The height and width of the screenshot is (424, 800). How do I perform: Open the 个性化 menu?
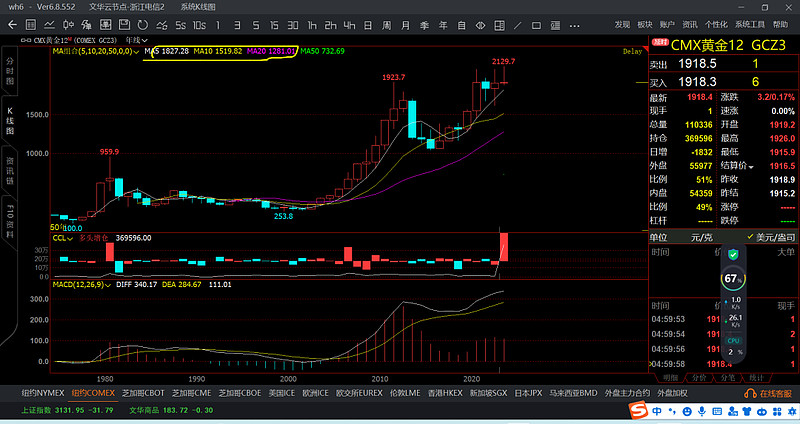pos(716,24)
